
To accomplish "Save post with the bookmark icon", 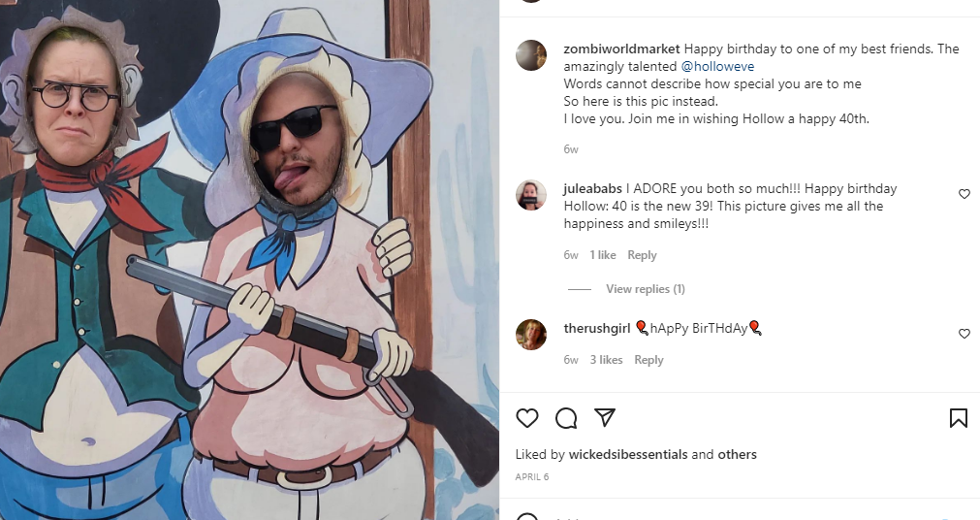I will [x=958, y=418].
